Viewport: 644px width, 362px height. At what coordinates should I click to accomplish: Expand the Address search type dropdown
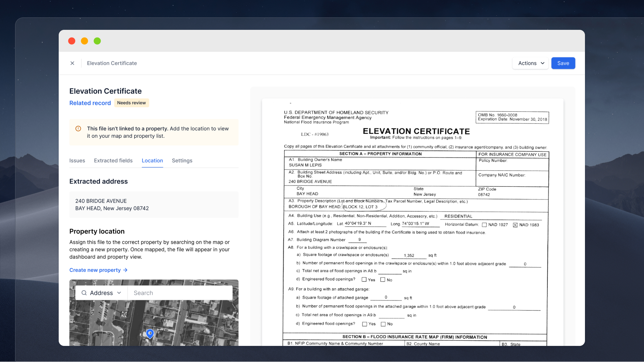pos(102,293)
